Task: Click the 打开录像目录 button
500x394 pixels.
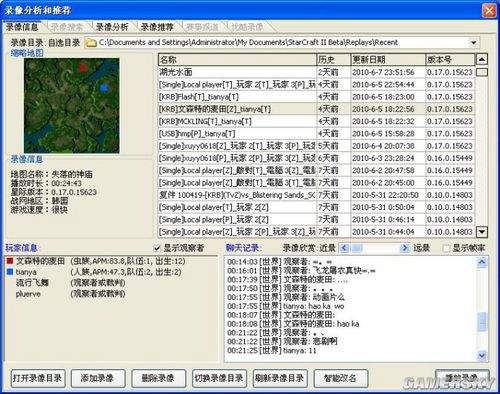Action: click(38, 378)
